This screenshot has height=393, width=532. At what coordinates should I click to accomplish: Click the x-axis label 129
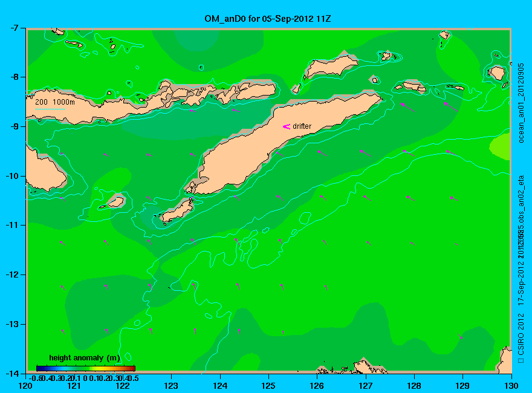463,386
